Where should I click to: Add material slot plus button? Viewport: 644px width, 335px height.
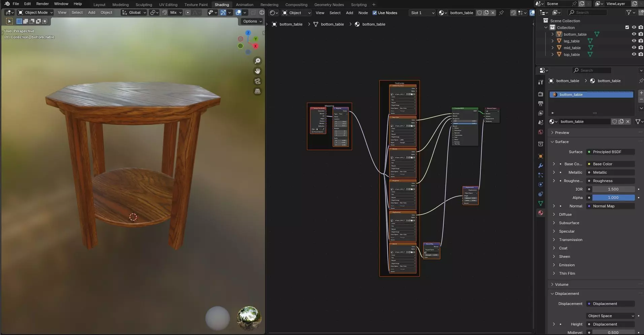tap(641, 93)
